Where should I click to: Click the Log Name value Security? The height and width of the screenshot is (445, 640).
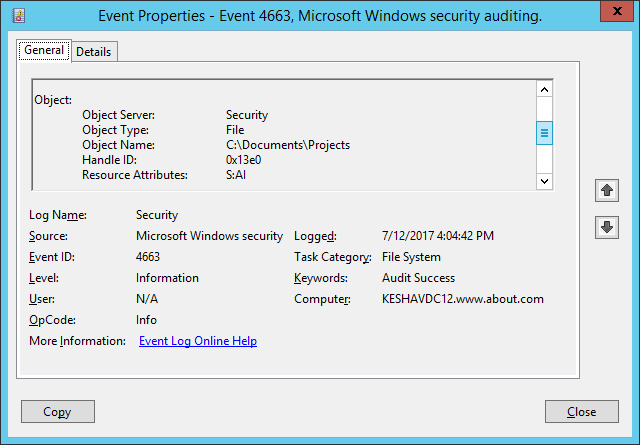[x=157, y=215]
